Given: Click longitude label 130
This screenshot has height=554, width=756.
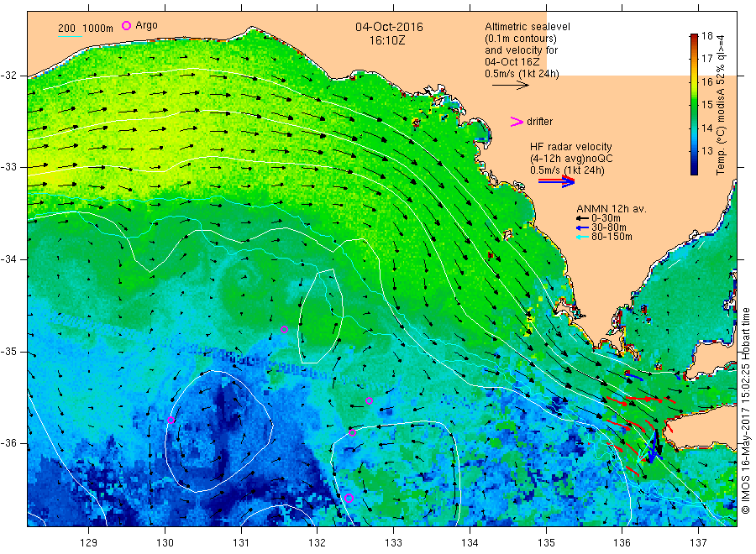Looking at the screenshot, I should [x=165, y=543].
